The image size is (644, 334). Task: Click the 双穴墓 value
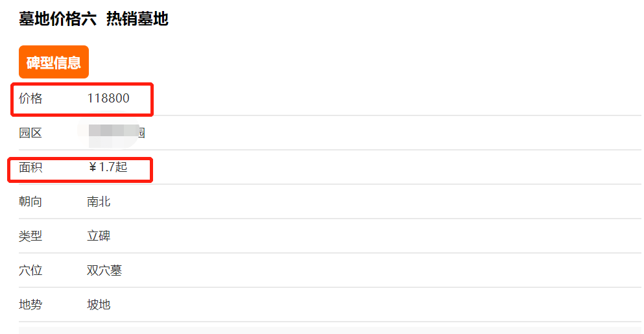(x=104, y=270)
